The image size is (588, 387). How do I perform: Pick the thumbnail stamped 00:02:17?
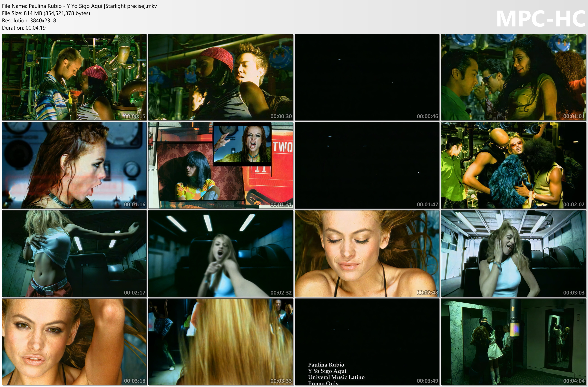(74, 254)
